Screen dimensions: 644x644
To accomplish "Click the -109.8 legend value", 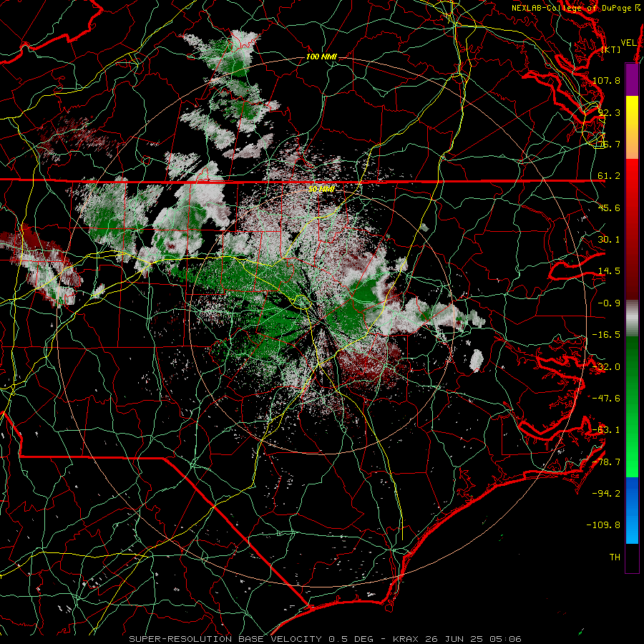I will tap(604, 525).
